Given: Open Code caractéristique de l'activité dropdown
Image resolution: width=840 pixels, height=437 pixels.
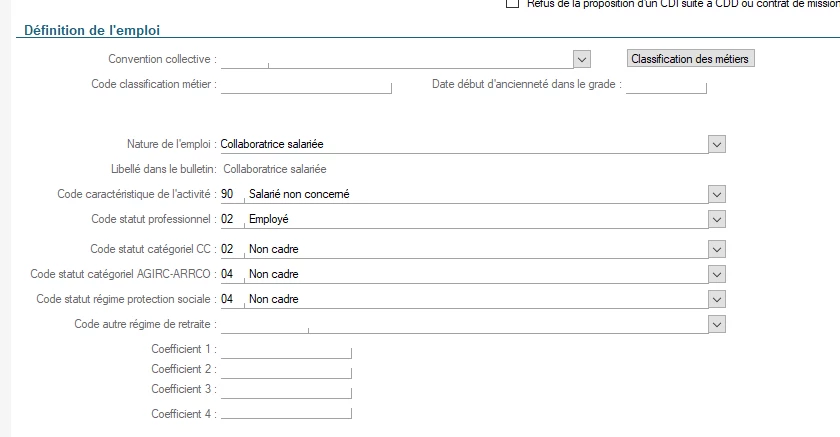Looking at the screenshot, I should tap(715, 194).
